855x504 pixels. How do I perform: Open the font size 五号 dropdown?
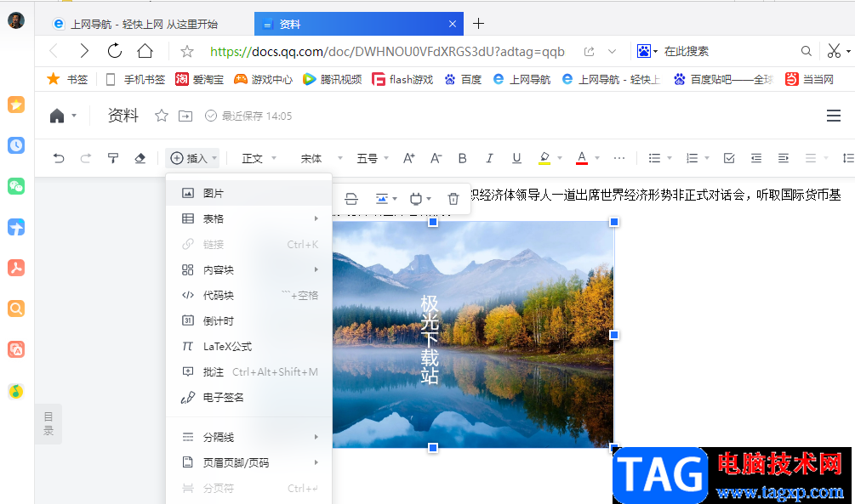point(373,159)
